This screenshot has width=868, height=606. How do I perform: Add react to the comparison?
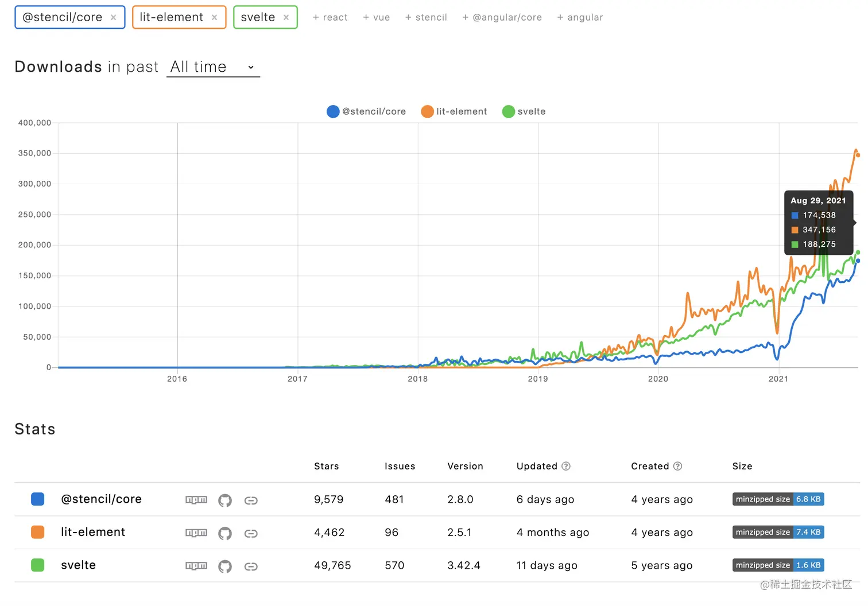pos(330,18)
